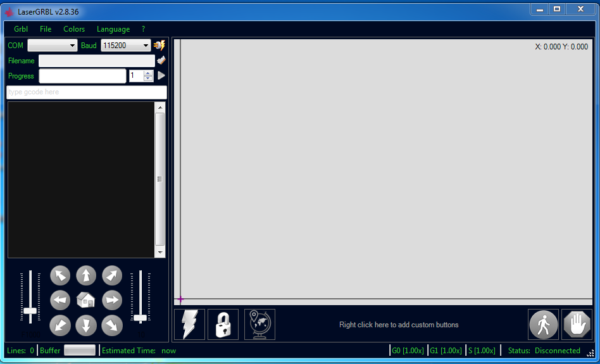Open the Language menu
This screenshot has width=600, height=364.
[x=113, y=29]
